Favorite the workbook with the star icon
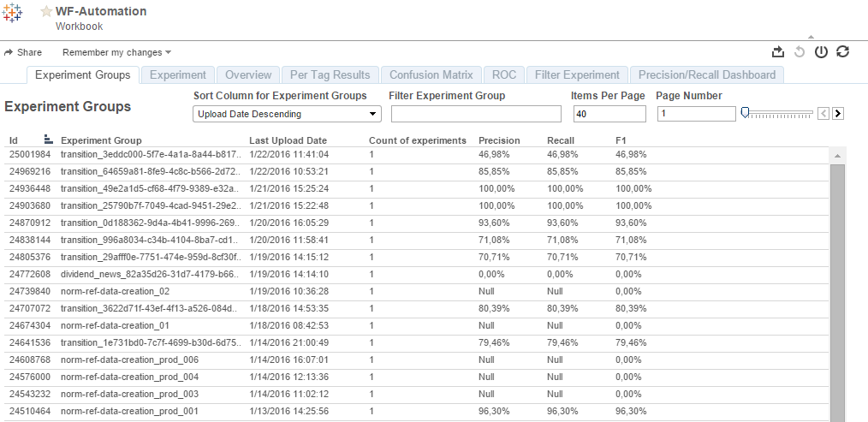The image size is (868, 422). tap(46, 12)
